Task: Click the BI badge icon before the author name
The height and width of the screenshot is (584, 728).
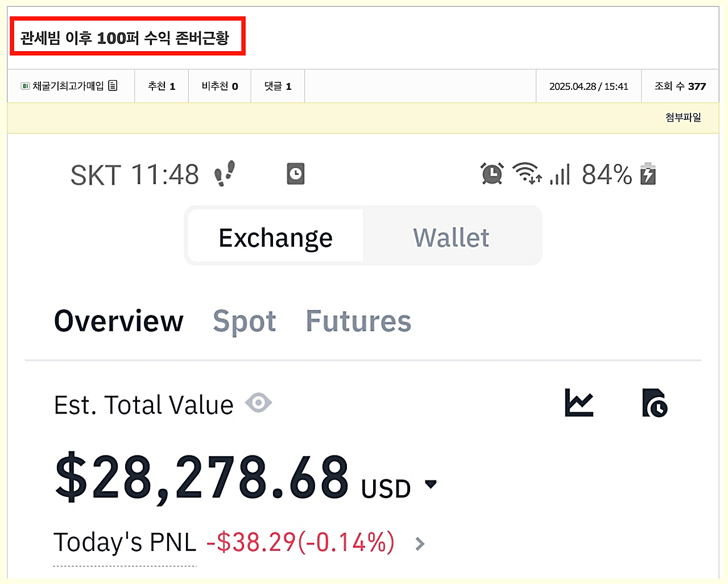Action: click(x=25, y=86)
